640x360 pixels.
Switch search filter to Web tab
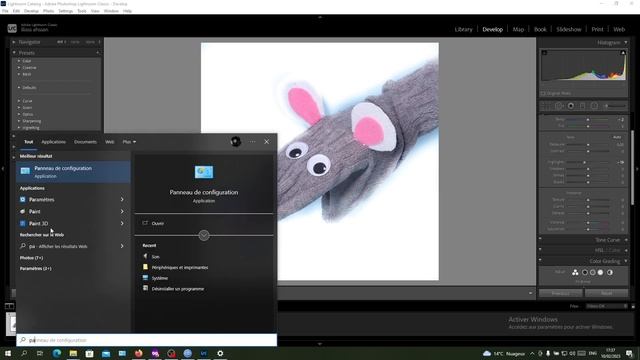coord(109,142)
